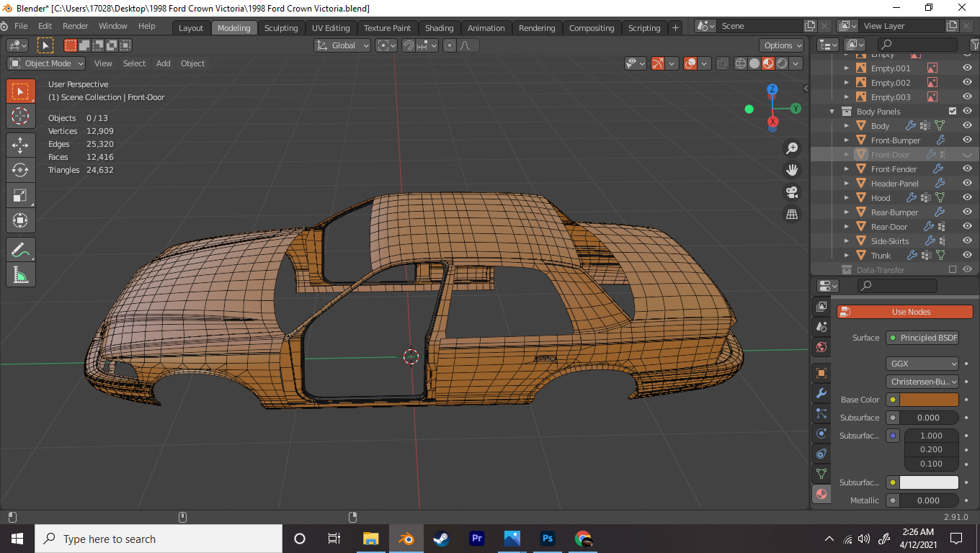Click the Metallic value slider
The width and height of the screenshot is (980, 553).
tap(929, 500)
